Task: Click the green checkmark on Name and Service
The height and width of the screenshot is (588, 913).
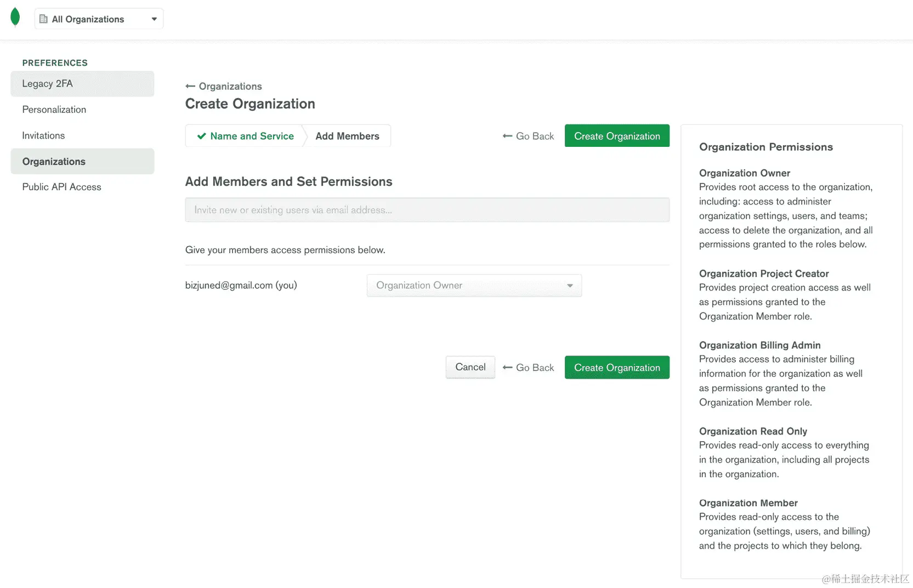Action: click(201, 136)
